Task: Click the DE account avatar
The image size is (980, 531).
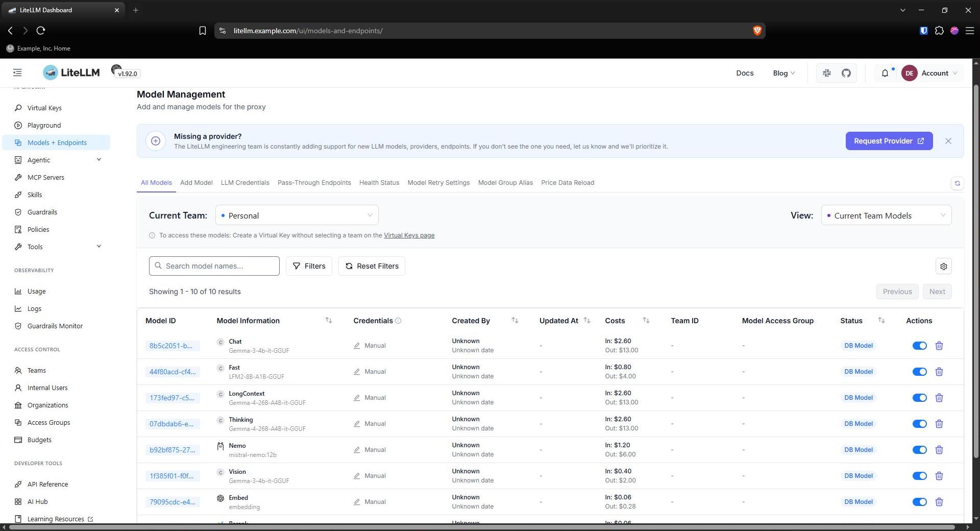Action: pos(909,73)
